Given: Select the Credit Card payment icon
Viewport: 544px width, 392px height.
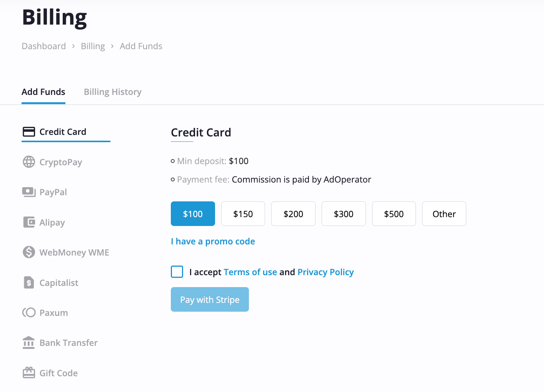Looking at the screenshot, I should [29, 132].
